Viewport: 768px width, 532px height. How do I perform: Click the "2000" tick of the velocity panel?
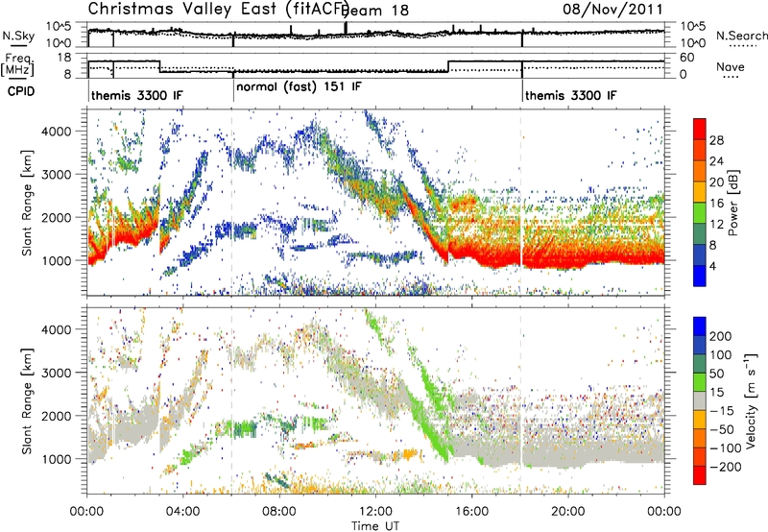pyautogui.click(x=57, y=416)
